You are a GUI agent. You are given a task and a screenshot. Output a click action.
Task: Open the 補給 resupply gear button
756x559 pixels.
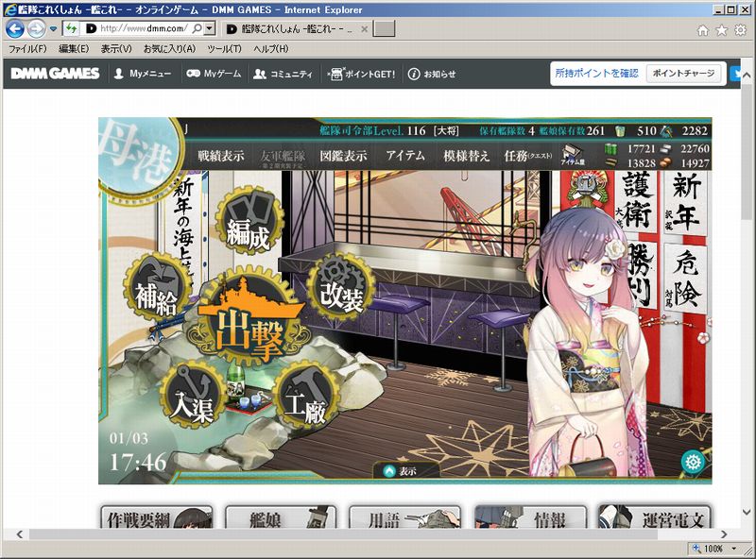click(x=157, y=287)
